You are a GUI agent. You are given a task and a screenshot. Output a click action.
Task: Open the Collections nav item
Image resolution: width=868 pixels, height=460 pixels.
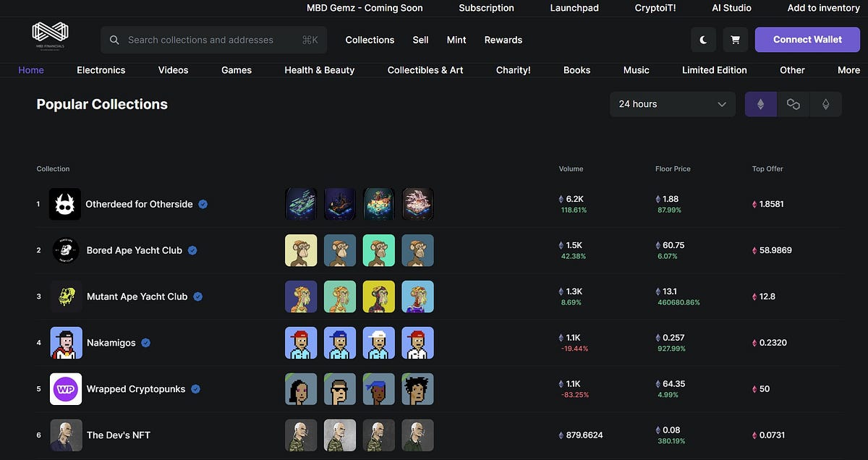click(370, 40)
